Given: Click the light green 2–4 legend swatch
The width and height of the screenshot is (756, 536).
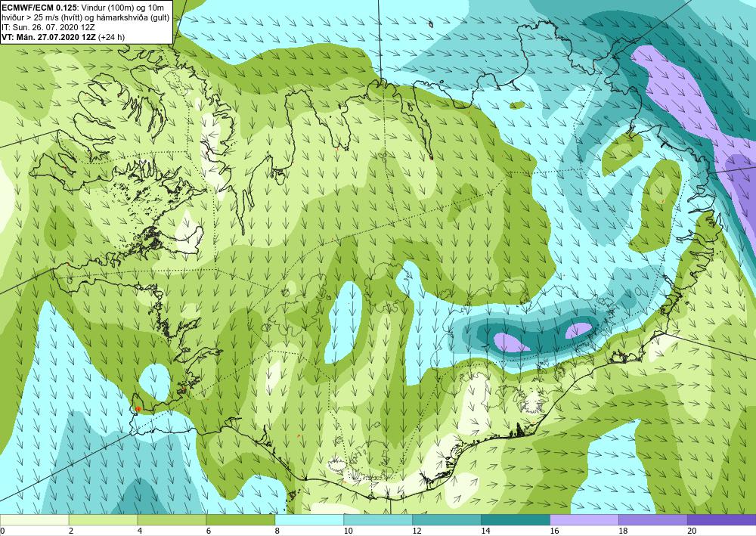Looking at the screenshot, I should [103, 519].
